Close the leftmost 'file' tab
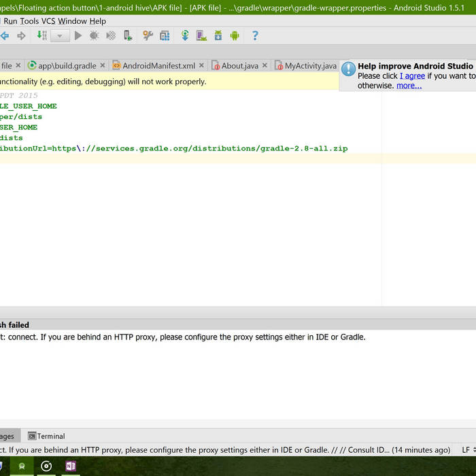The height and width of the screenshot is (476, 476). (18, 65)
